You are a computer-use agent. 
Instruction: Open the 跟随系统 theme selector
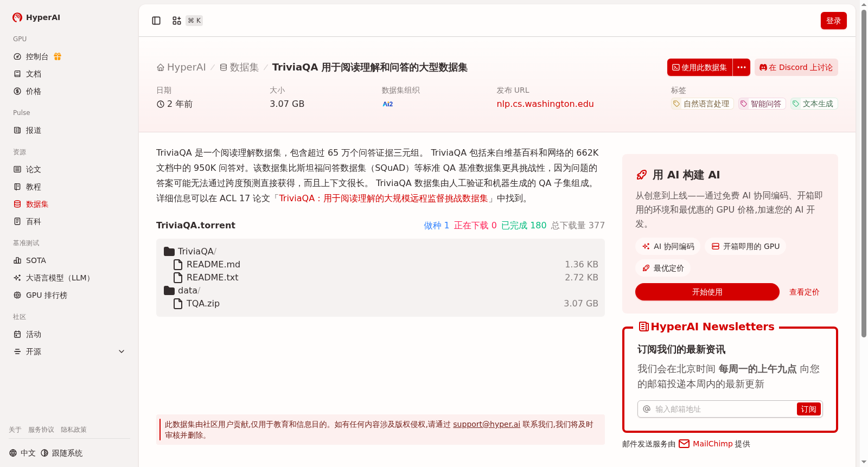(61, 453)
